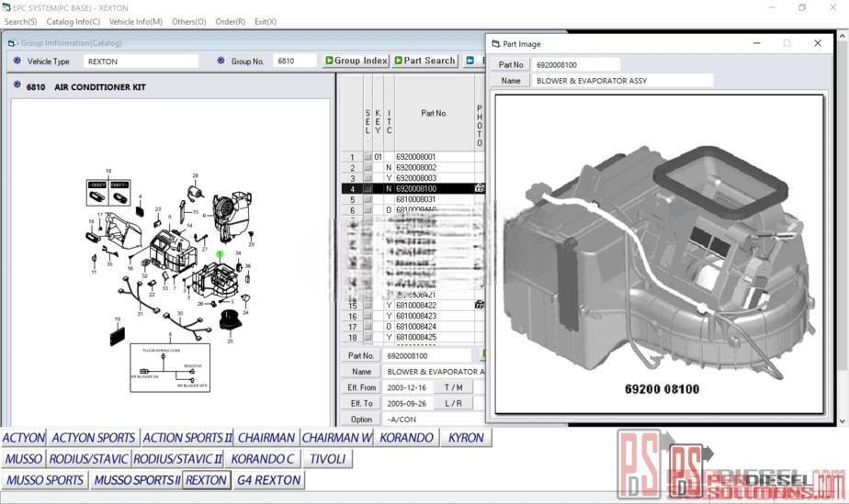Open the Others(O) menu
The image size is (849, 504).
pos(188,22)
